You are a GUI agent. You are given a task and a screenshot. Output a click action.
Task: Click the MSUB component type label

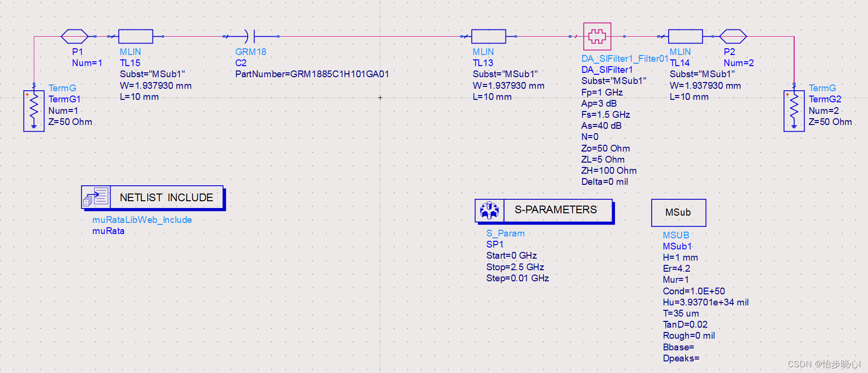pos(676,235)
